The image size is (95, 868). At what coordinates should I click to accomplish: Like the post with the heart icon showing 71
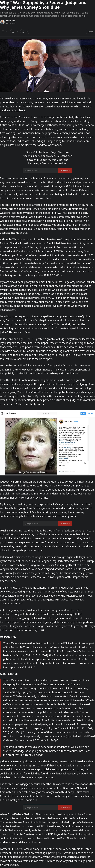pyautogui.click(x=4, y=32)
